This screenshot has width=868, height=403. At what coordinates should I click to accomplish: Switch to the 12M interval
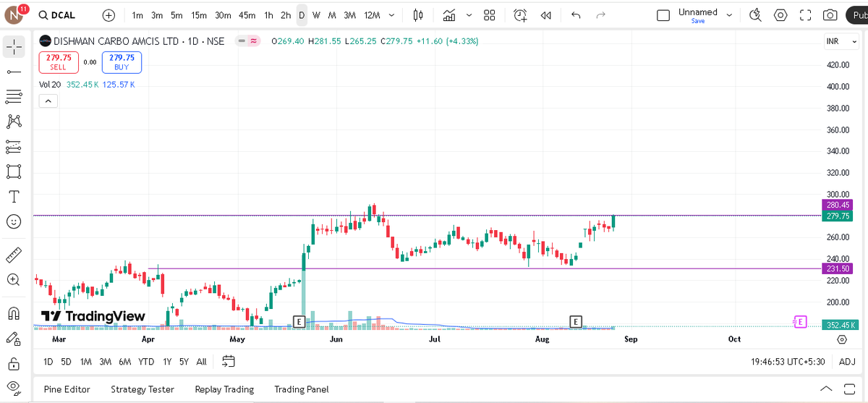[x=372, y=15]
